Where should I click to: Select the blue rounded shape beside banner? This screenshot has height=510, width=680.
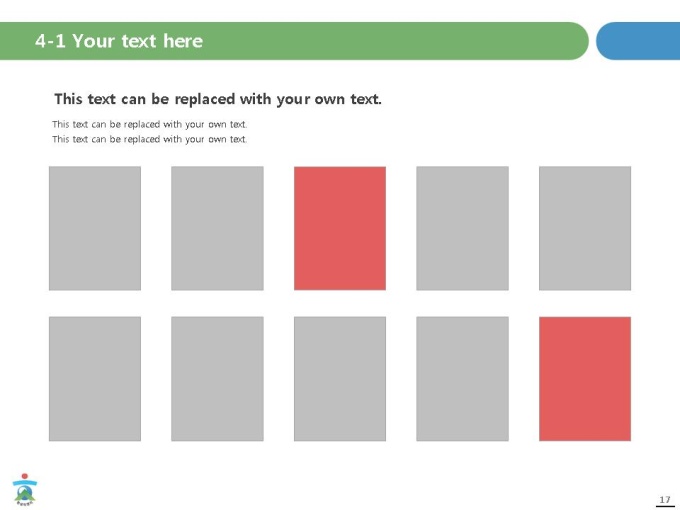click(x=638, y=41)
